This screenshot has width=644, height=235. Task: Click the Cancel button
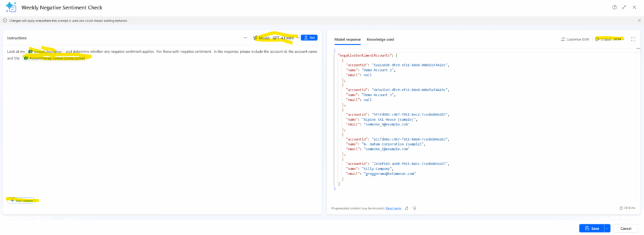click(626, 229)
